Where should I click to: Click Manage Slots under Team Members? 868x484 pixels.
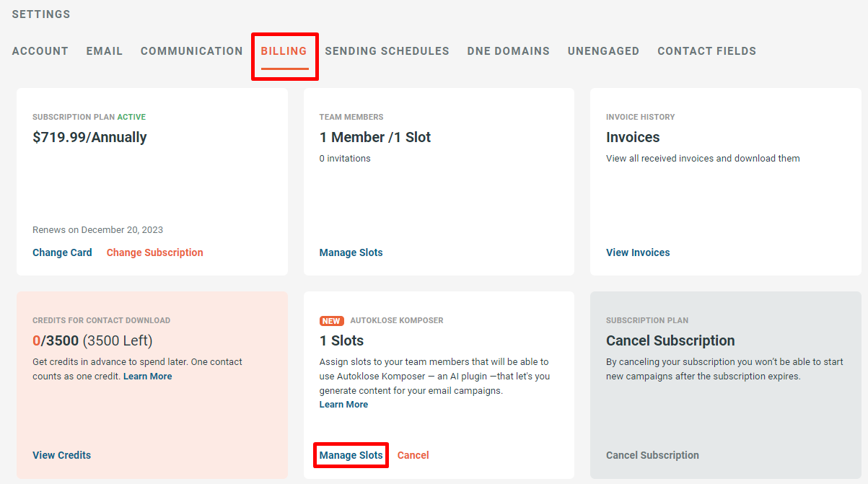[x=351, y=252]
